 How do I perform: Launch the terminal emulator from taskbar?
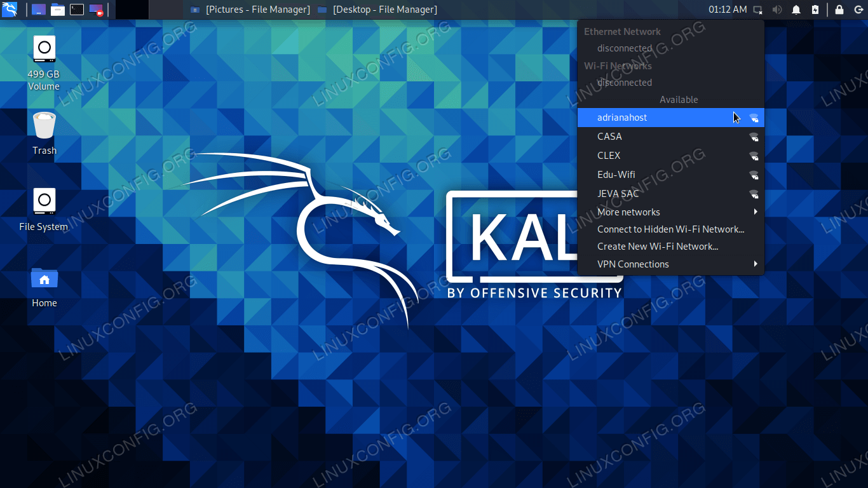click(76, 10)
